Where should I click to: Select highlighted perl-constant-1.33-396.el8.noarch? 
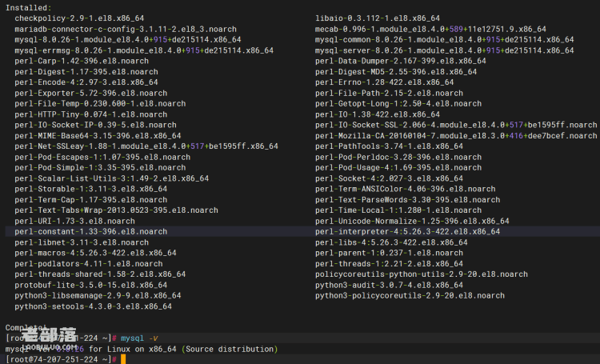tap(90, 231)
